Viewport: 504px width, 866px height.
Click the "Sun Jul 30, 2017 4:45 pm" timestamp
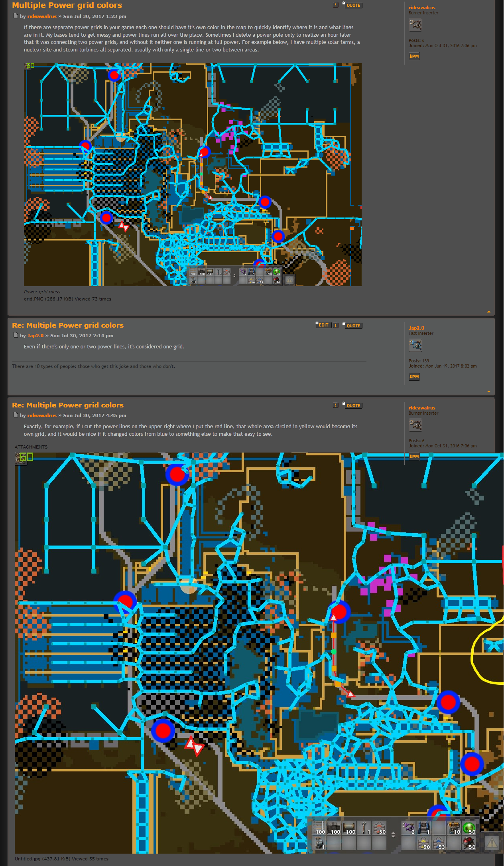pyautogui.click(x=94, y=415)
